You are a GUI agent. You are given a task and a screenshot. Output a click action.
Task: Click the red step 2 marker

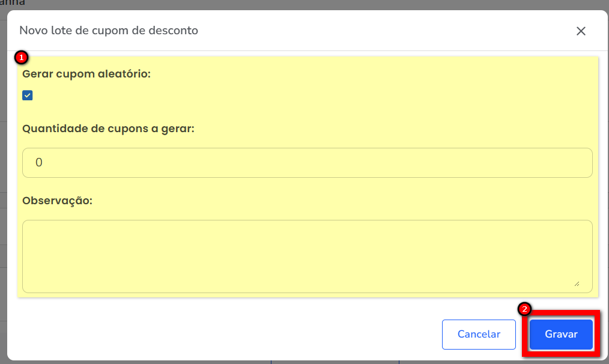(x=525, y=309)
